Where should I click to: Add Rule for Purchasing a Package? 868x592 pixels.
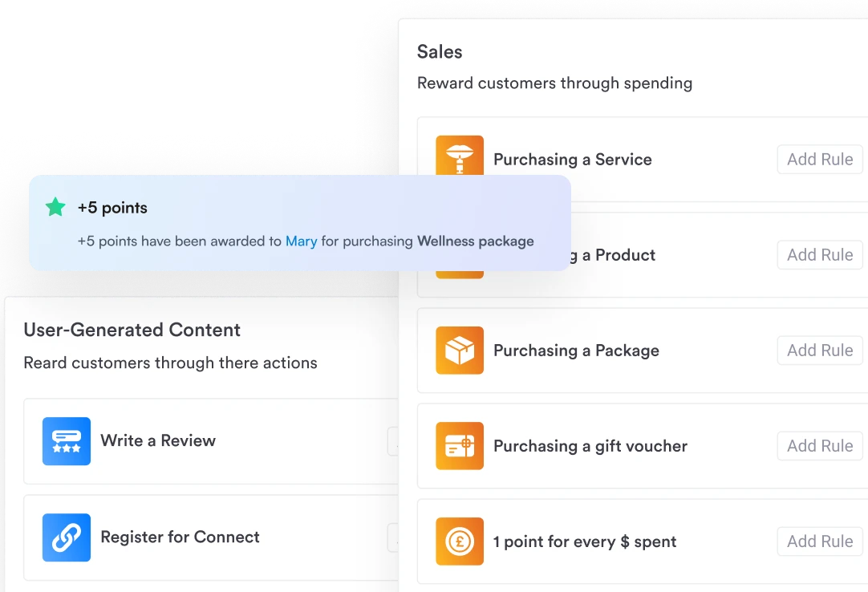coord(820,351)
